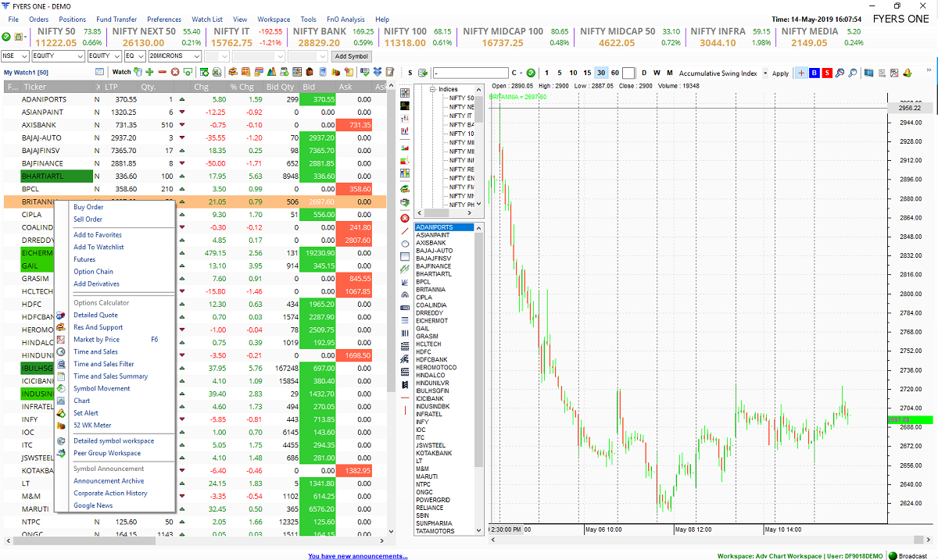This screenshot has width=938, height=560.
Task: Select the trend line drawing tool
Action: 405,231
